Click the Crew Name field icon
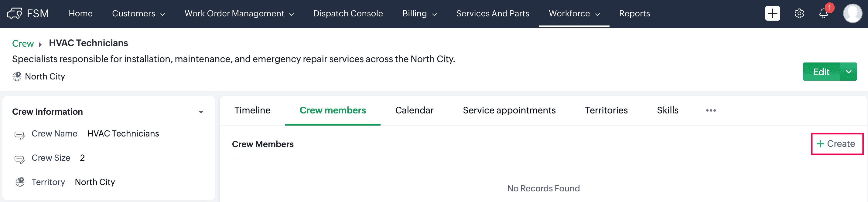 click(19, 135)
